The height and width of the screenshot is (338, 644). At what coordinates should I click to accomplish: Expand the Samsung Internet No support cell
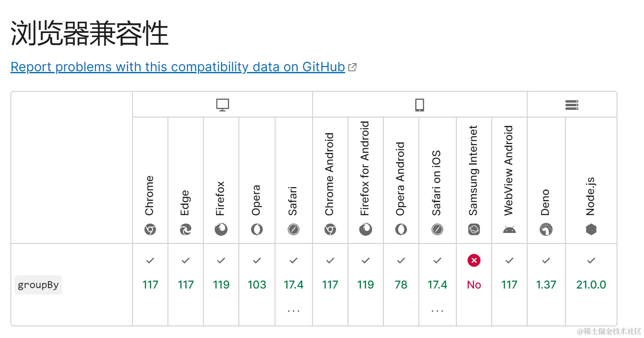(x=474, y=284)
